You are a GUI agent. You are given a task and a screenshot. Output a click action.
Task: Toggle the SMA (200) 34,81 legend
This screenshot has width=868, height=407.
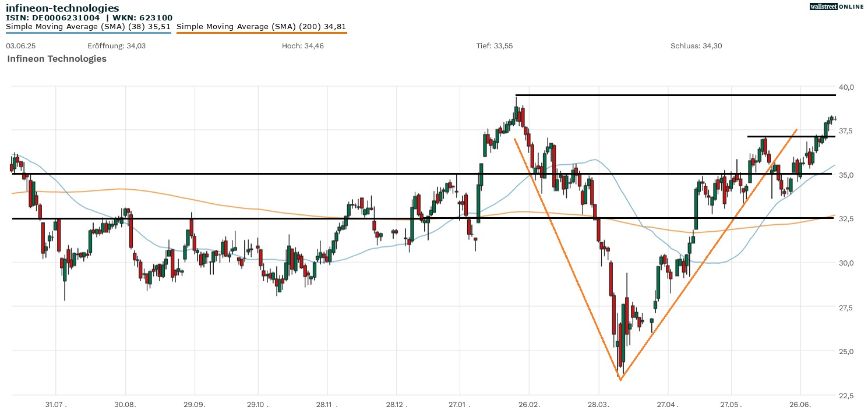[262, 27]
